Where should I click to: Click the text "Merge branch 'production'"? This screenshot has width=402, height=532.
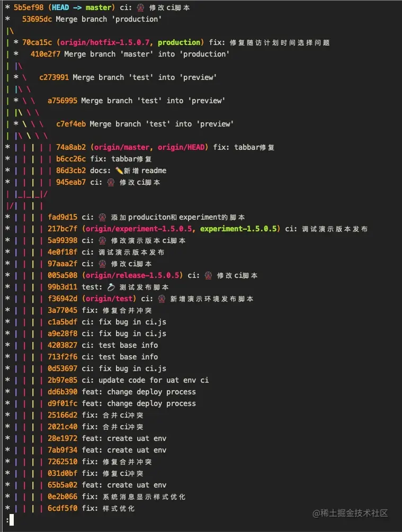coord(109,20)
